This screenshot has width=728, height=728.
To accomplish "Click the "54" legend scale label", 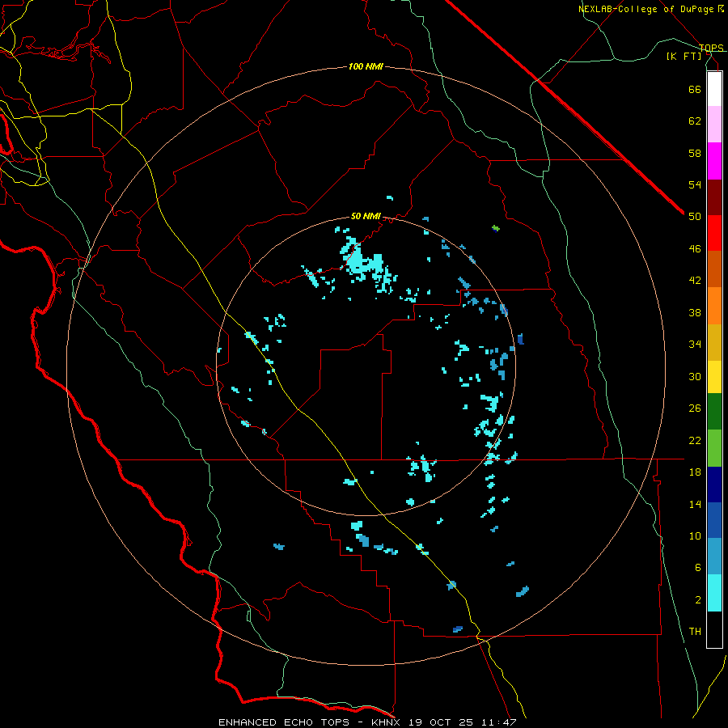I will [695, 184].
